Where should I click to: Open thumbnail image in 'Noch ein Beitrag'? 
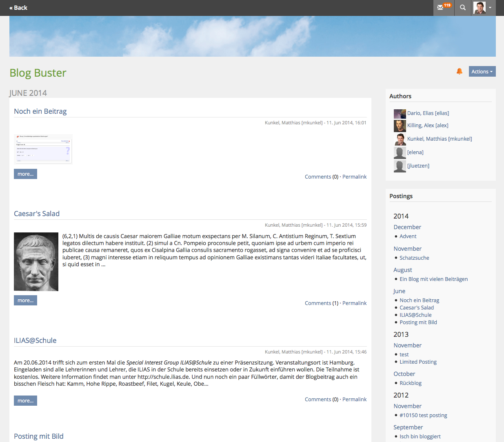click(43, 149)
